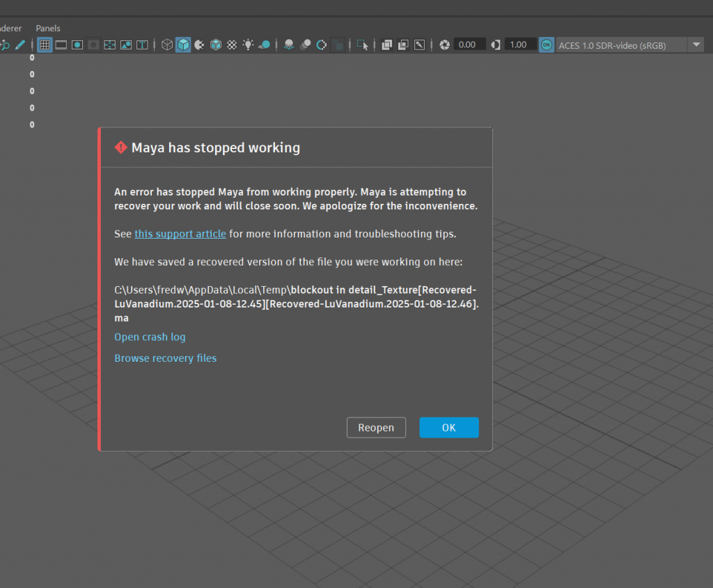Click the Reopen button
The height and width of the screenshot is (588, 713).
tap(376, 427)
